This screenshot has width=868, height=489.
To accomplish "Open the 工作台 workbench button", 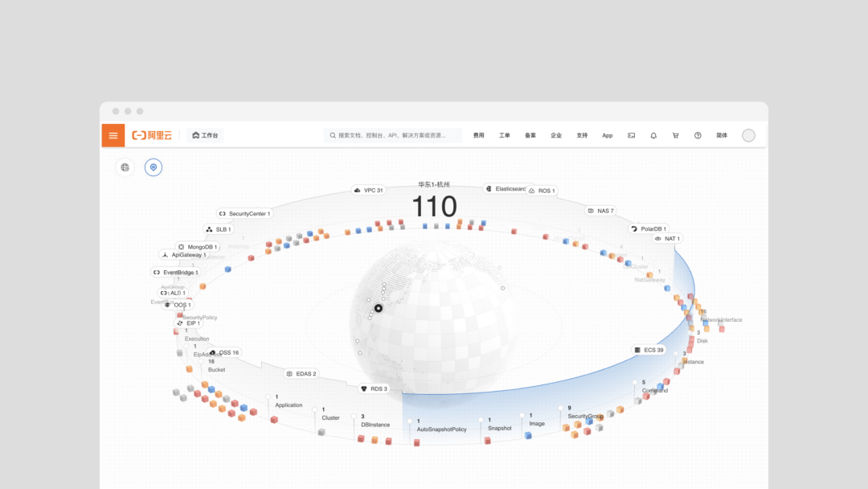I will point(206,135).
